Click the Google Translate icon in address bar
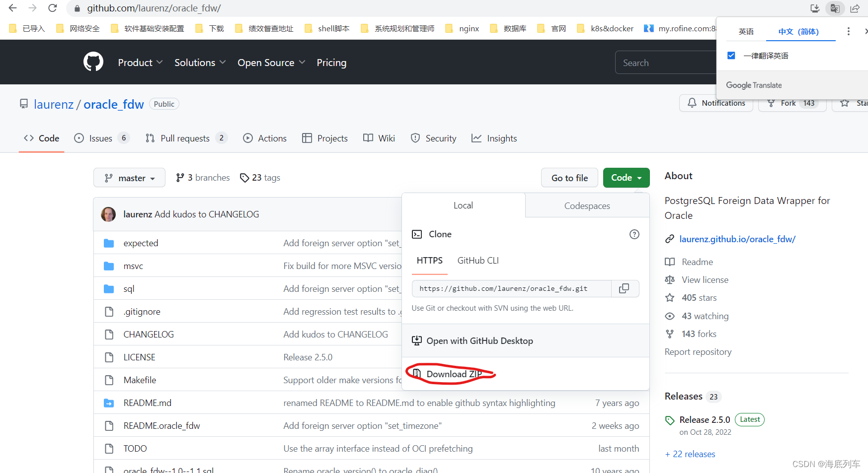 click(x=835, y=8)
